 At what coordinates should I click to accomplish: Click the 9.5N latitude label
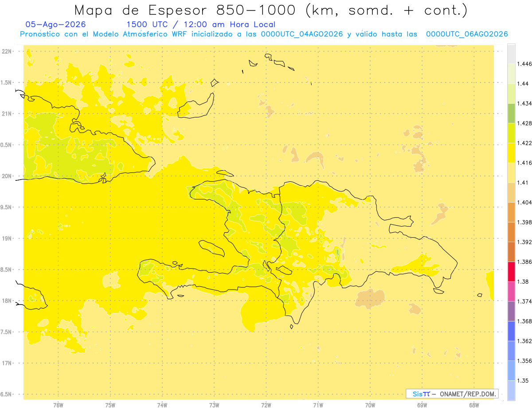tap(7, 207)
